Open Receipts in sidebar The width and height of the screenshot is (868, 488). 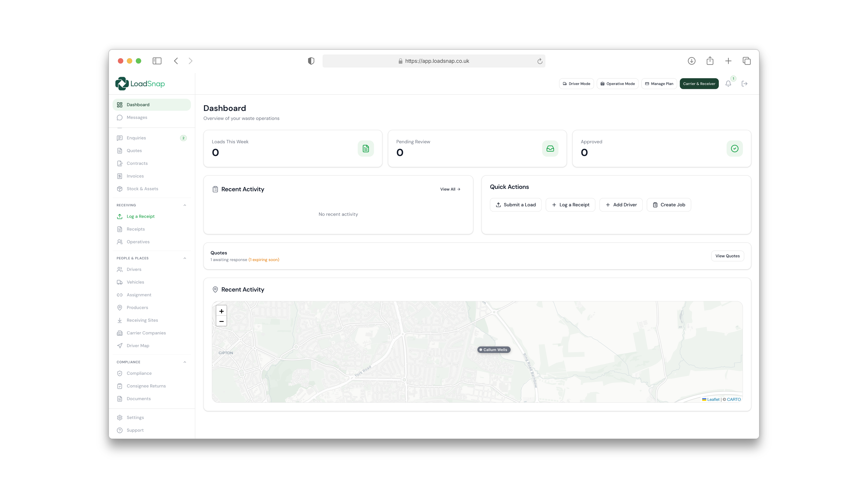(152, 229)
